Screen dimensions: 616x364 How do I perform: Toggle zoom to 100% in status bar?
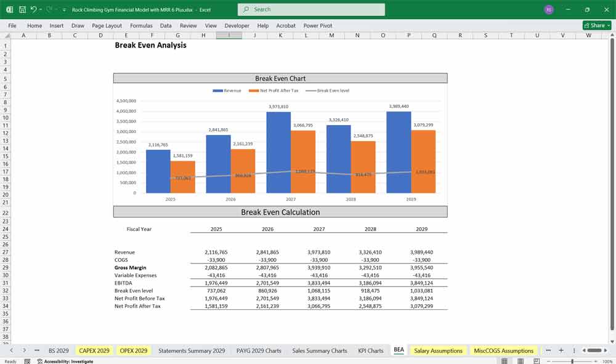pos(609,360)
